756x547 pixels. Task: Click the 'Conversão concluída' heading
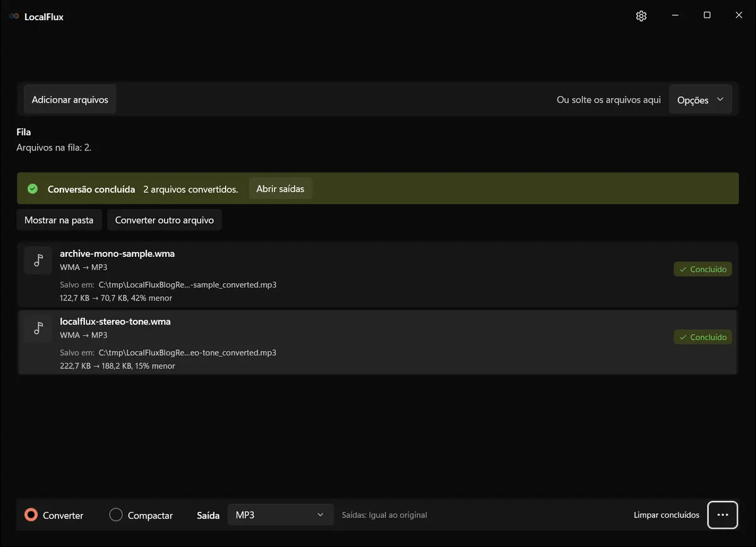point(91,189)
